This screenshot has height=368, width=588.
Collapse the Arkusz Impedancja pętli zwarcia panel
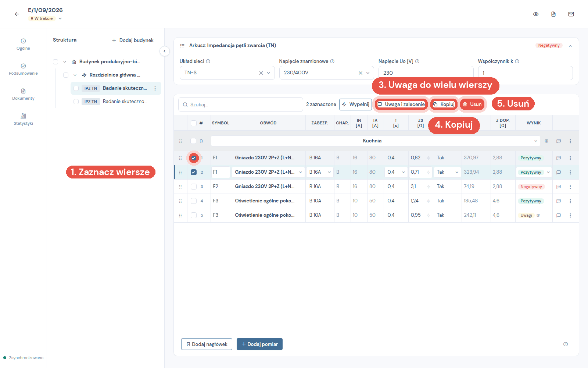(x=570, y=46)
